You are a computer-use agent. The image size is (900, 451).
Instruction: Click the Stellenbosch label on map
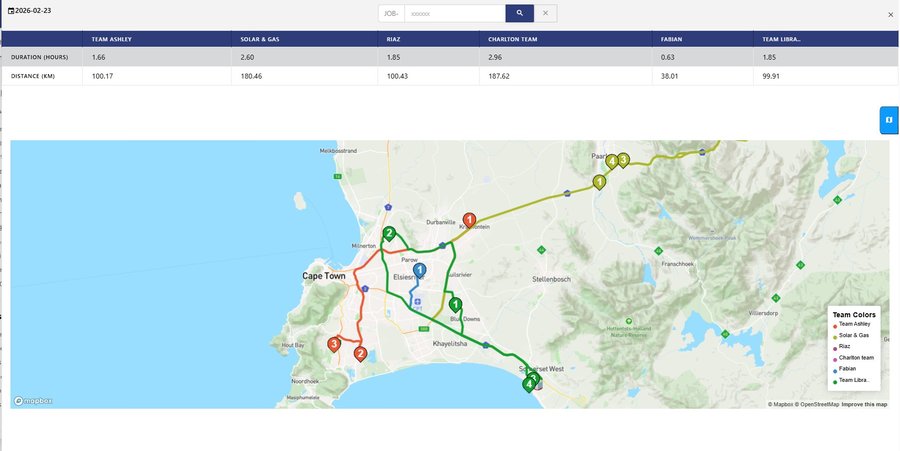(552, 279)
